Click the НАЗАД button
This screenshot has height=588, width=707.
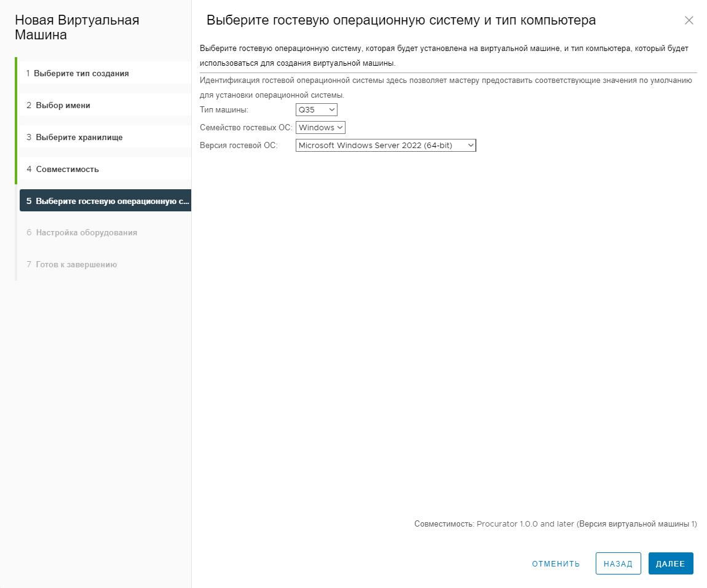click(618, 563)
